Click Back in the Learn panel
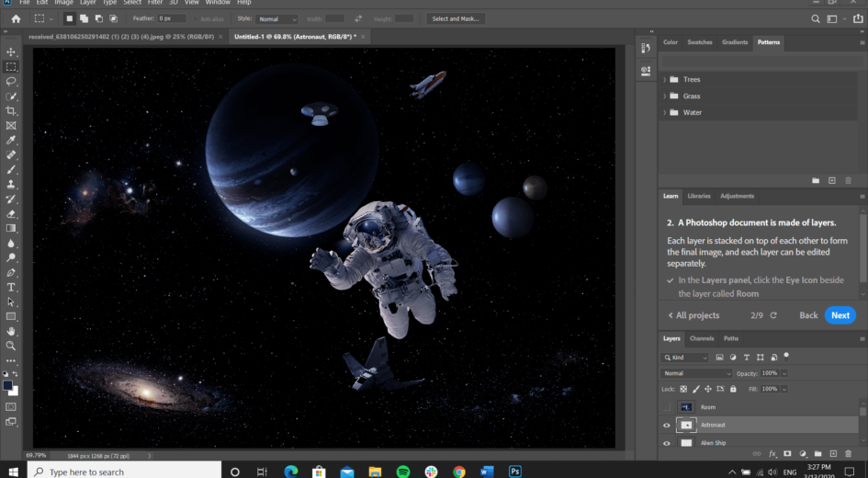This screenshot has height=478, width=868. [808, 315]
